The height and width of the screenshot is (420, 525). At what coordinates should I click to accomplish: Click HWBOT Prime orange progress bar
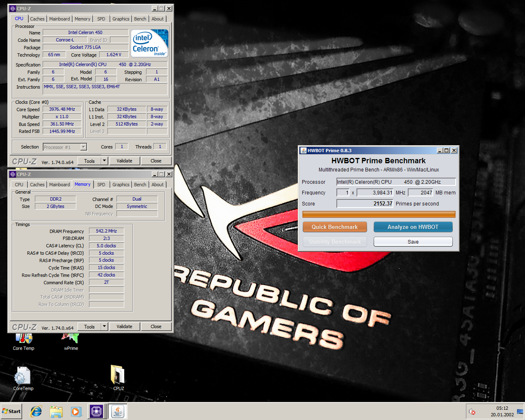click(379, 214)
